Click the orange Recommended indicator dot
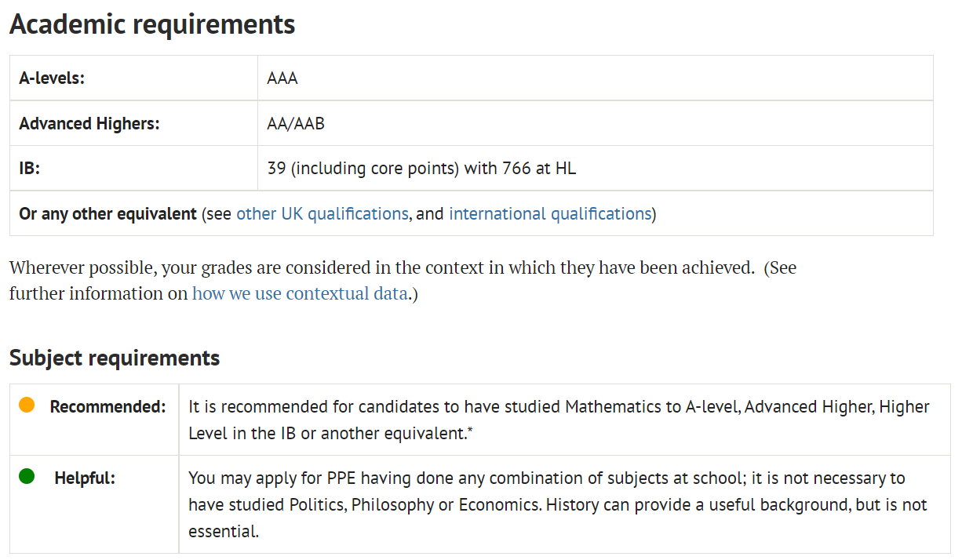 tap(27, 405)
